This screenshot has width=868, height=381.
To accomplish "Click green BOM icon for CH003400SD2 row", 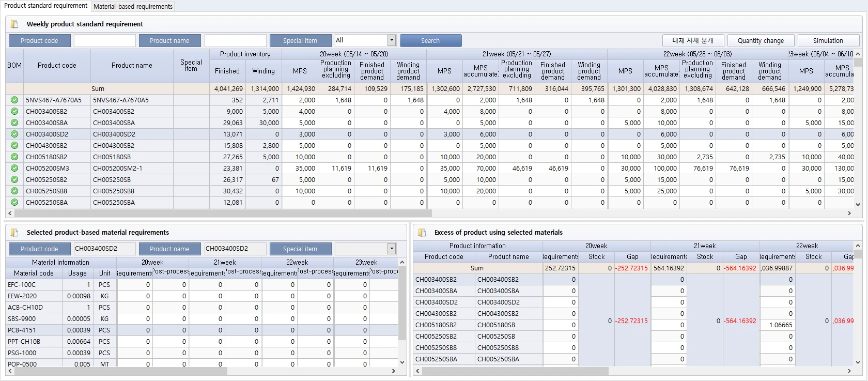I will pyautogui.click(x=14, y=134).
